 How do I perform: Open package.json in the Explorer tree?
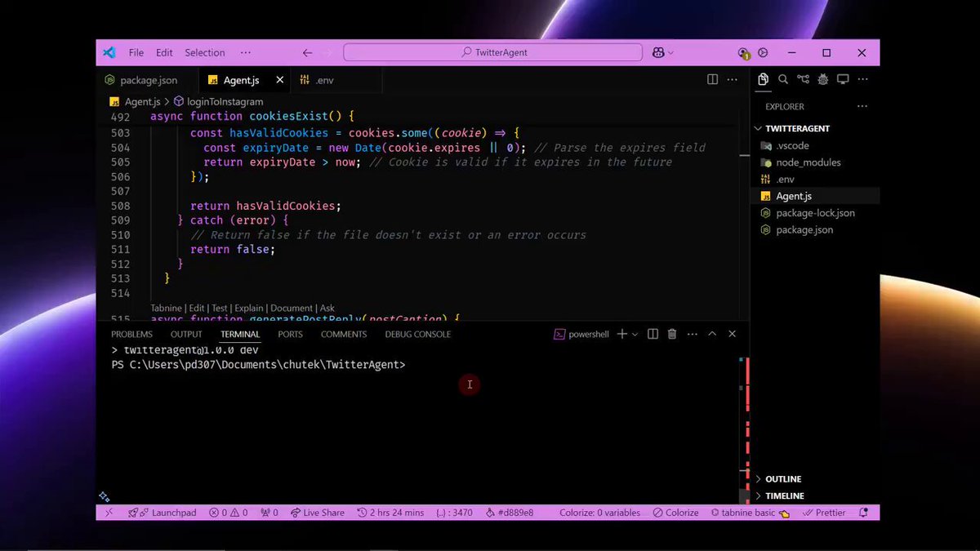pos(804,229)
